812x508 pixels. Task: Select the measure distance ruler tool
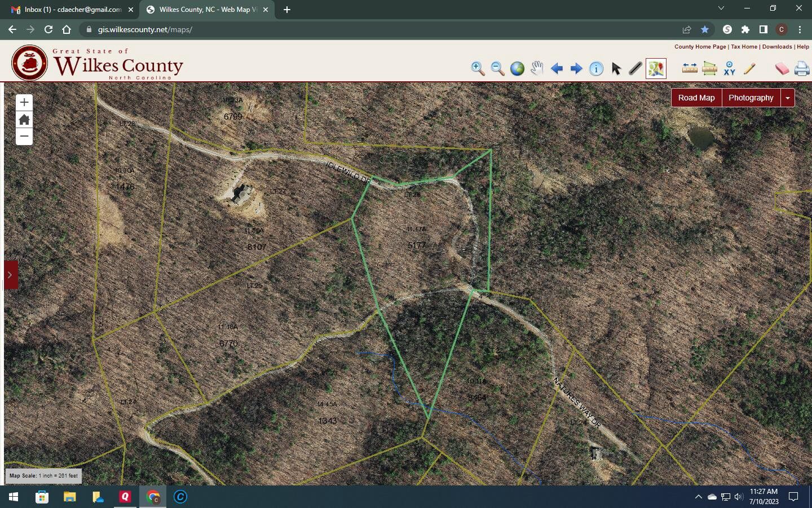coord(690,68)
